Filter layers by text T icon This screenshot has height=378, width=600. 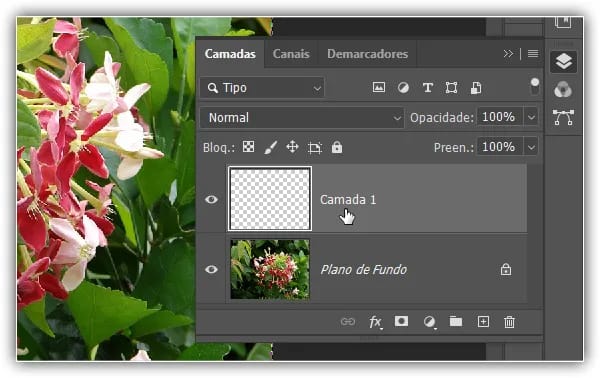click(x=427, y=88)
